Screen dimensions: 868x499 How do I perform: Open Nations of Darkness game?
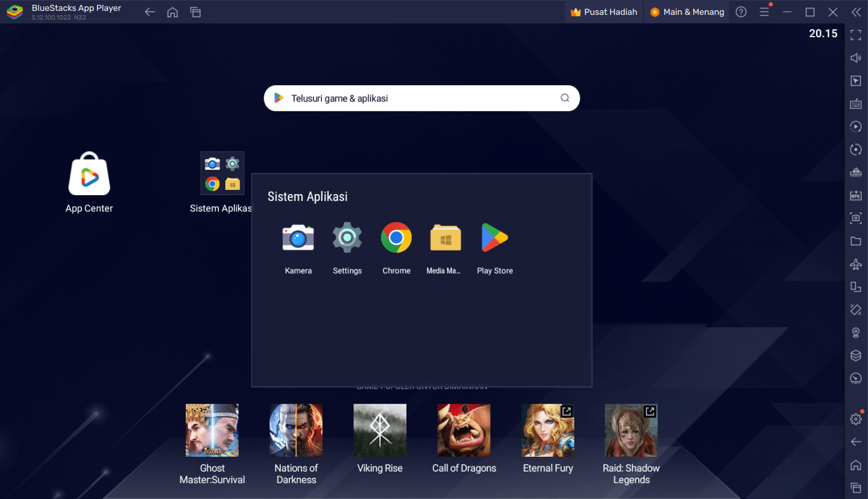tap(296, 430)
